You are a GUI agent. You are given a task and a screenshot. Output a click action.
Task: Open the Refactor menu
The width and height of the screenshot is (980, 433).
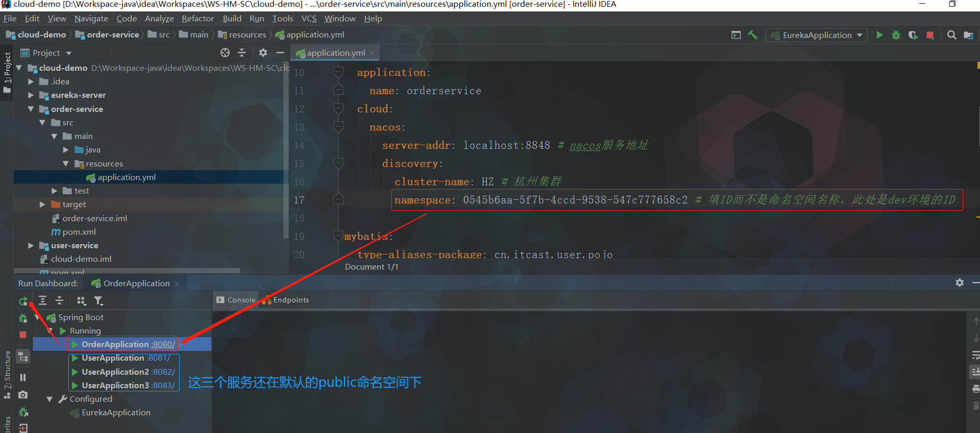[x=197, y=18]
